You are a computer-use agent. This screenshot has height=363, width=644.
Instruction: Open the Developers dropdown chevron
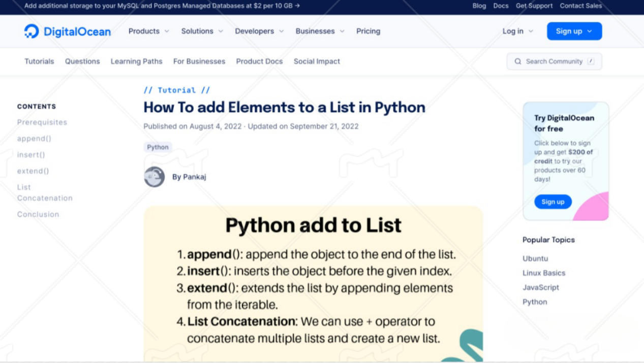pyautogui.click(x=282, y=31)
